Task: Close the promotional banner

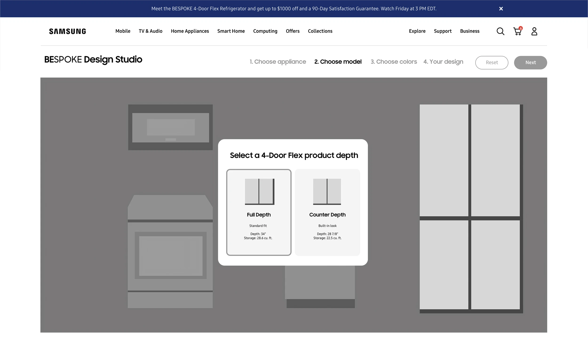Action: pos(501,9)
